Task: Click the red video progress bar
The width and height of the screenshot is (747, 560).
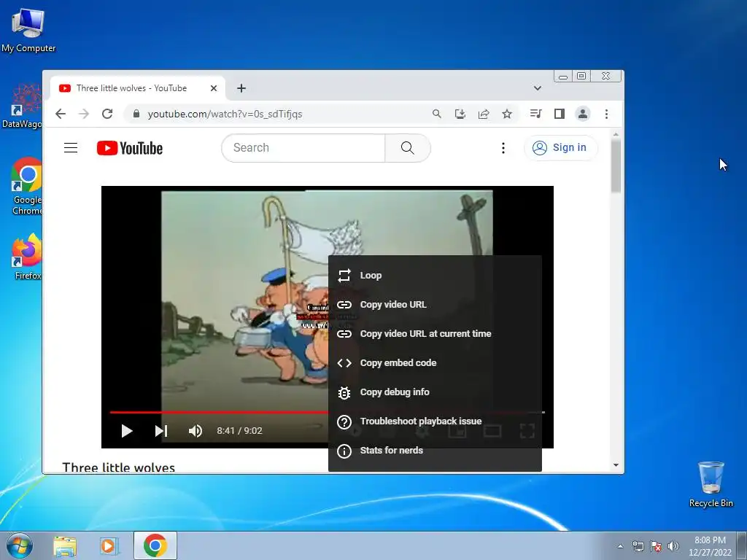Action: 219,413
